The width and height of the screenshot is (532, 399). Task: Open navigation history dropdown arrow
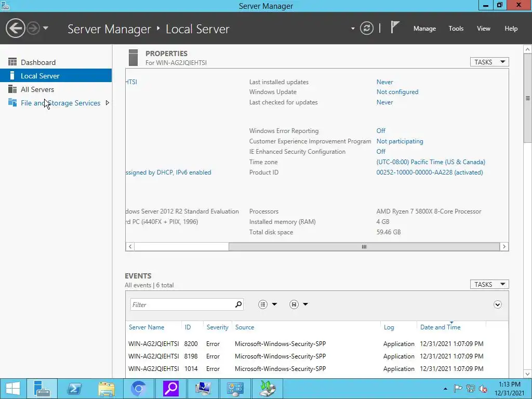tap(46, 28)
